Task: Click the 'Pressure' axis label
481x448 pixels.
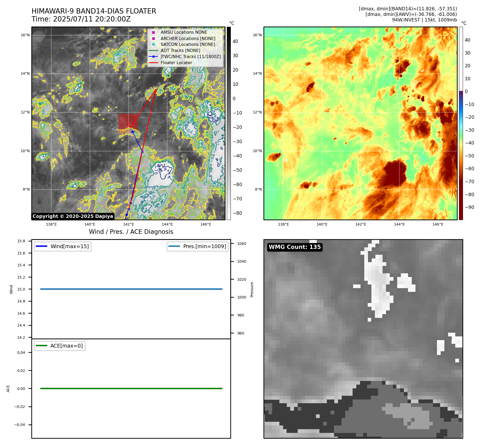Action: click(252, 289)
